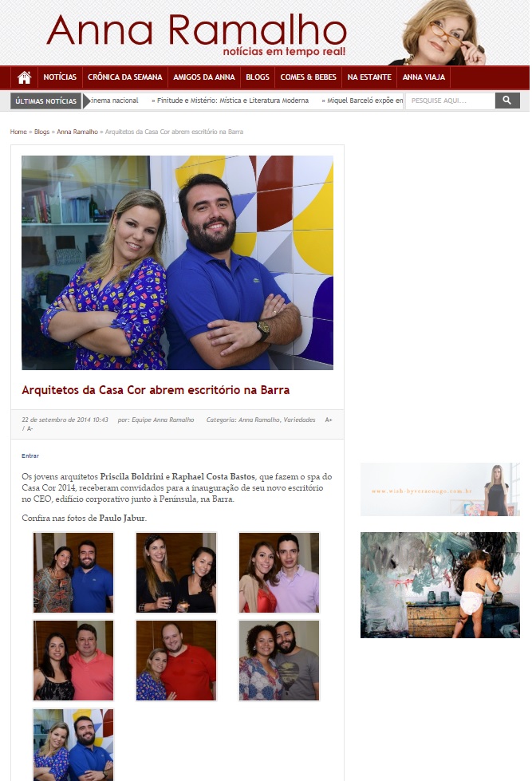Go to Amigos da Anna section

[204, 77]
